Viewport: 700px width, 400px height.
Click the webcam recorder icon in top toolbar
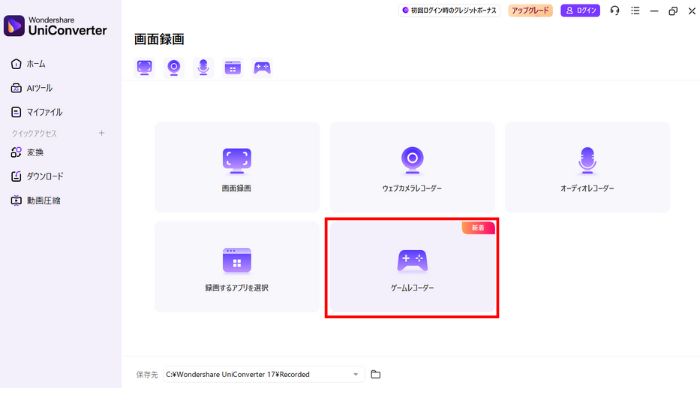click(174, 67)
